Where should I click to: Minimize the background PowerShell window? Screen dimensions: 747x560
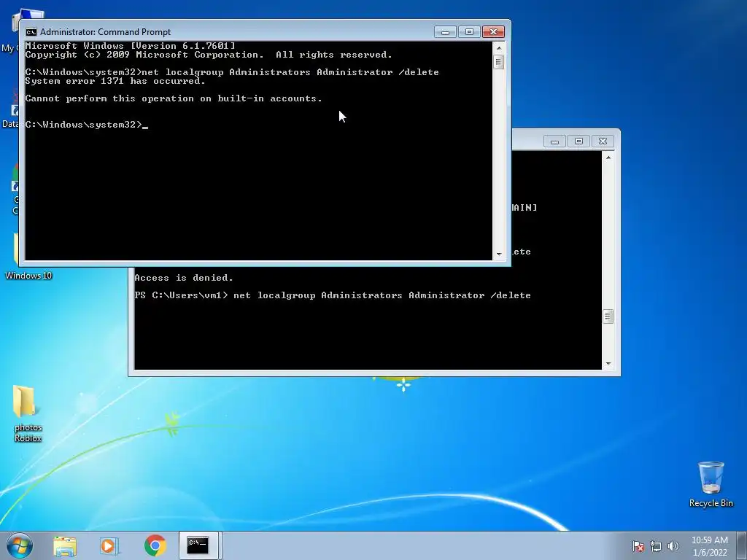(554, 141)
